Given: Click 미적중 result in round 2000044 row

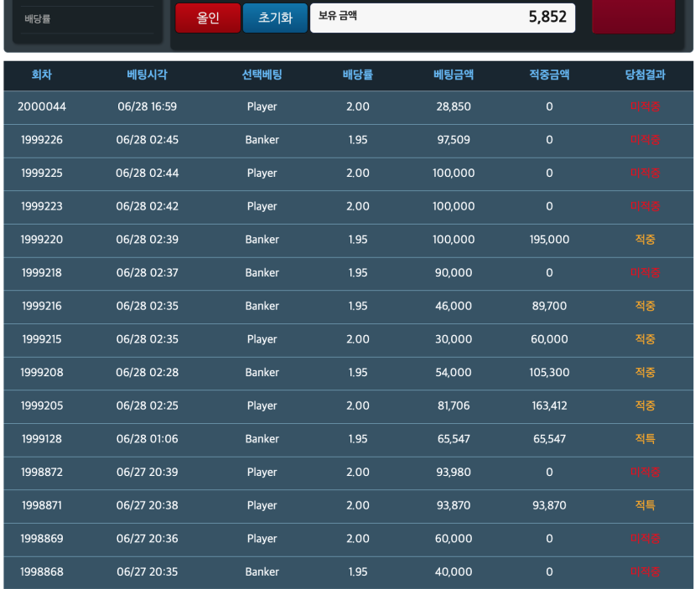Looking at the screenshot, I should point(645,106).
